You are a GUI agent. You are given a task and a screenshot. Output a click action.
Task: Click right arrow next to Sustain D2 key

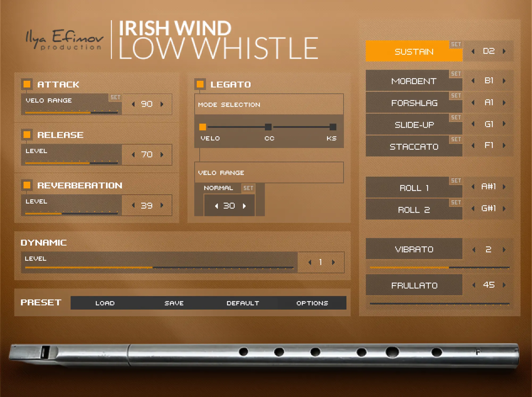click(504, 51)
